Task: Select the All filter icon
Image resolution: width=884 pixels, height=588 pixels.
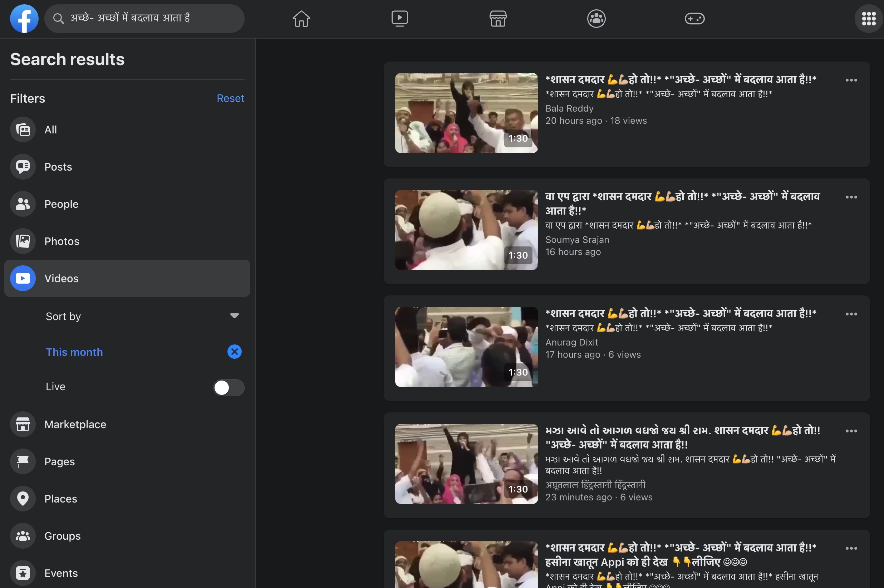Action: pos(23,130)
